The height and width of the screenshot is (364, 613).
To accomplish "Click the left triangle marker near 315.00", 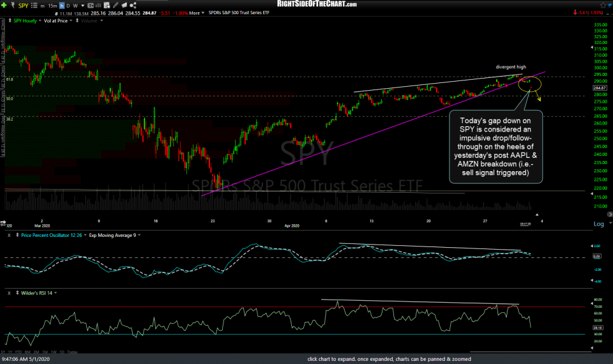I will 591,47.
